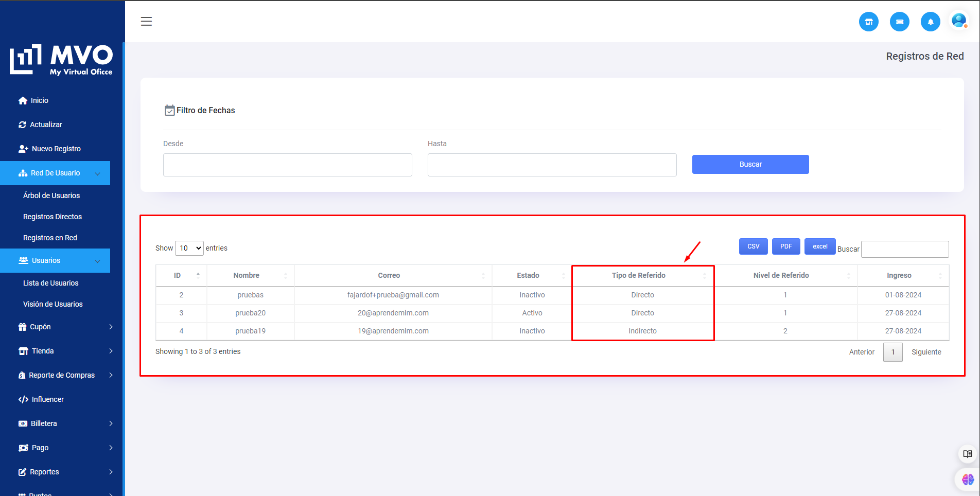Download table as CSV

coord(753,246)
